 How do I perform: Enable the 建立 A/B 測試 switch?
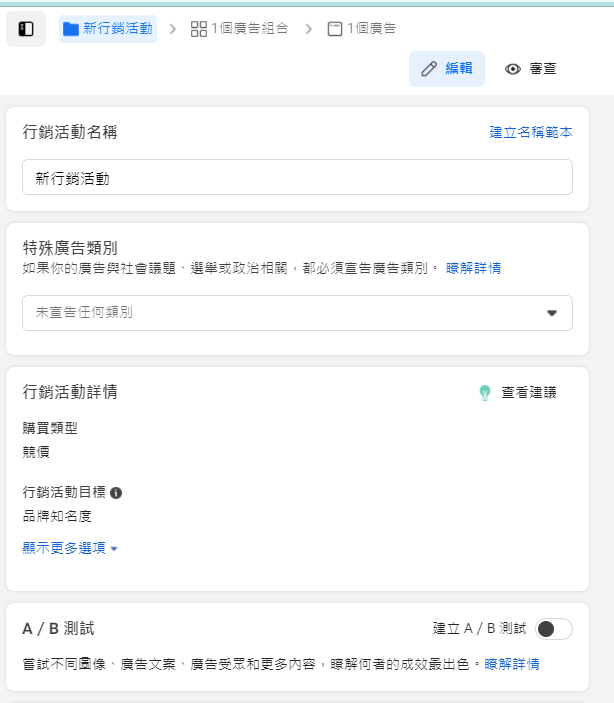coord(554,629)
